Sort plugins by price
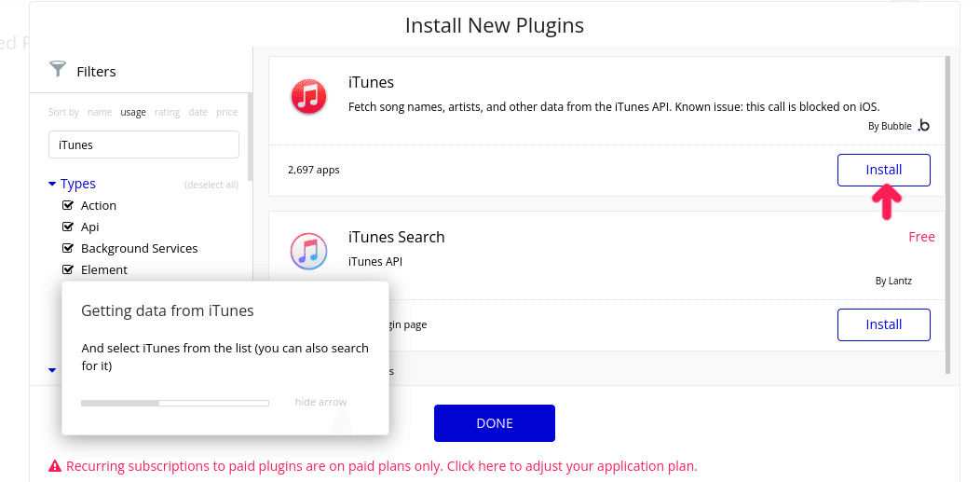 tap(227, 112)
